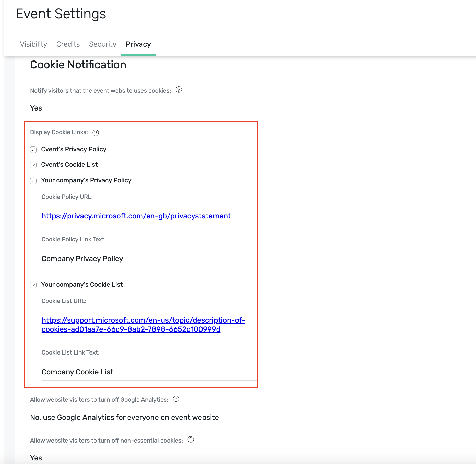Open the Security tab
Viewport: 476px width, 464px height.
click(103, 44)
